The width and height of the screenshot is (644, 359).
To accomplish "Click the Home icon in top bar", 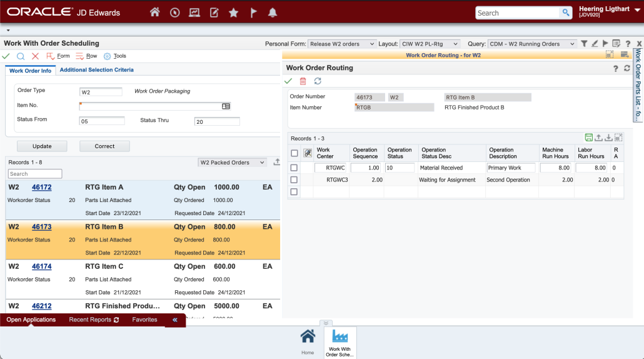I will coord(155,13).
